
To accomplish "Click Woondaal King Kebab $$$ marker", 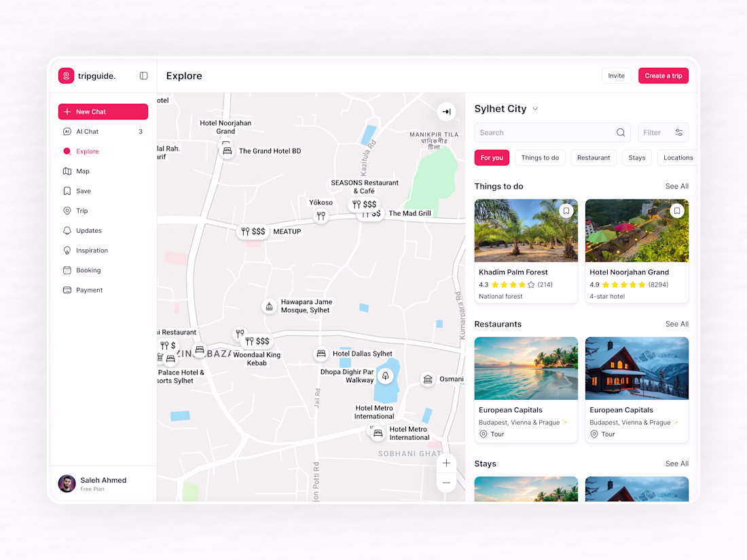I will pyautogui.click(x=257, y=341).
